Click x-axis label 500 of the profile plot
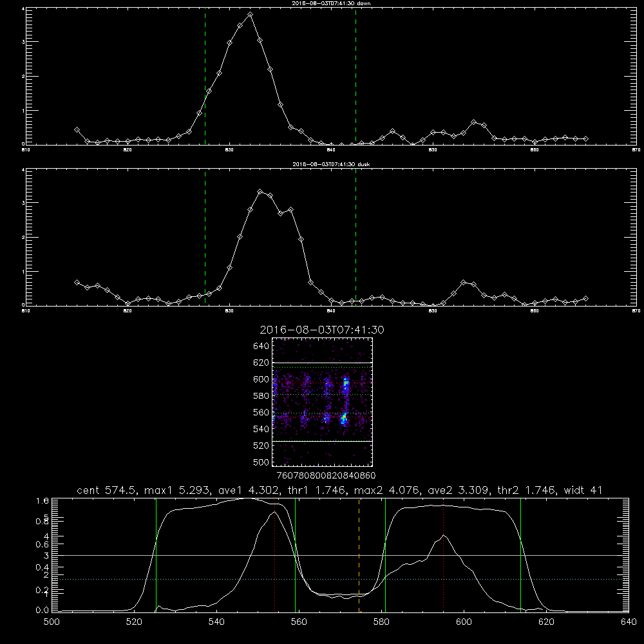 tap(52, 622)
